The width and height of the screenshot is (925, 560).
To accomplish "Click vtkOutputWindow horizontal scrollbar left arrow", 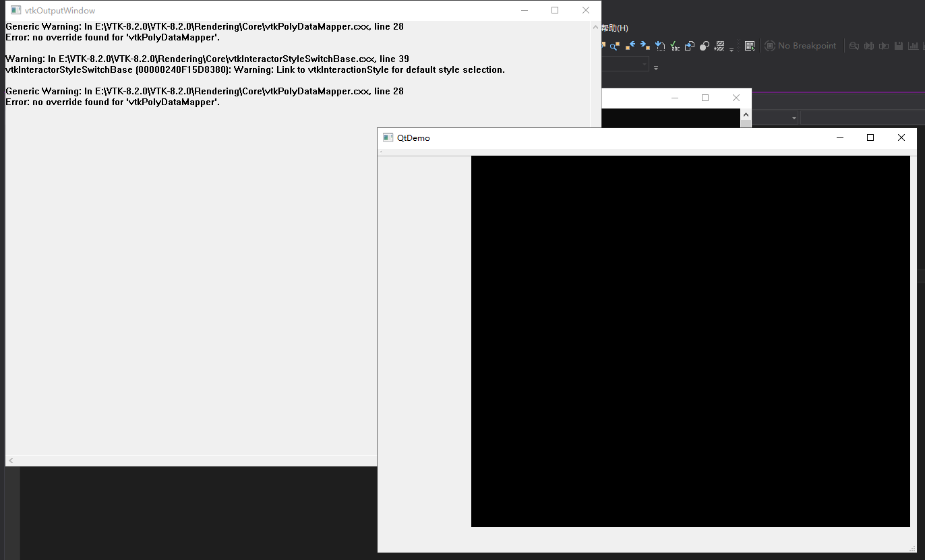I will click(11, 461).
